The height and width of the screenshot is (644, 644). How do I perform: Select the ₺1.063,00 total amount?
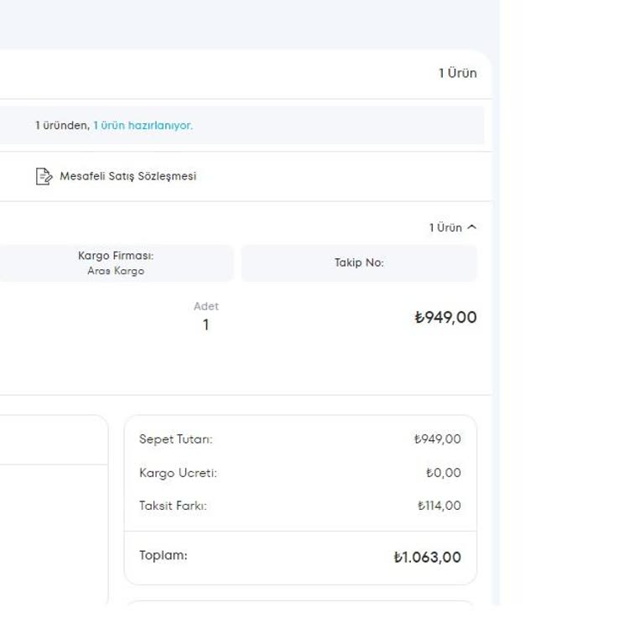point(427,558)
